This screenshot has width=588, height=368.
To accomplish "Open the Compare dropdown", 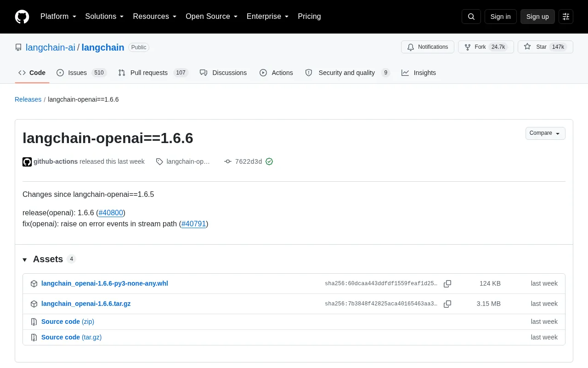I will 545,133.
